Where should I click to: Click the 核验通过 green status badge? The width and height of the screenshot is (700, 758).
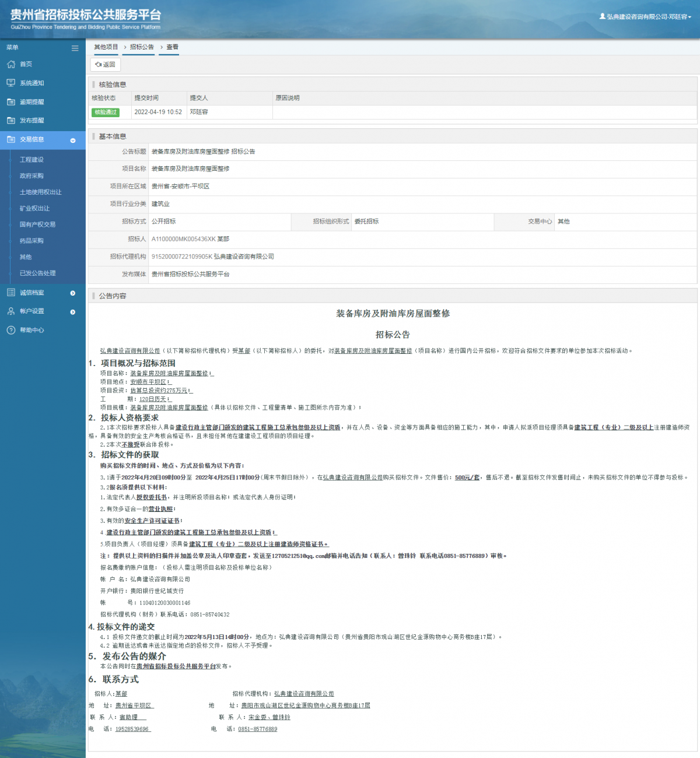pyautogui.click(x=105, y=113)
